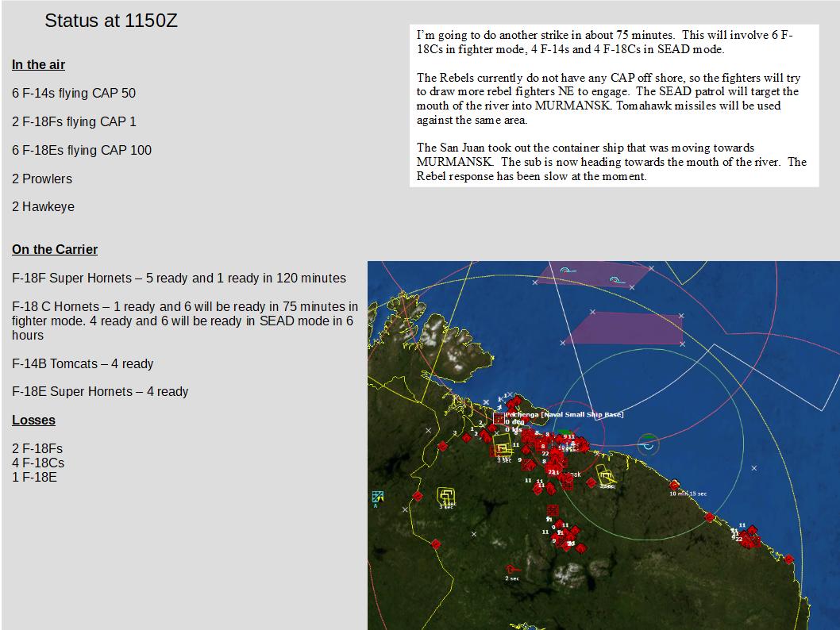840x630 pixels.
Task: Click the In the air heading
Action: click(39, 65)
